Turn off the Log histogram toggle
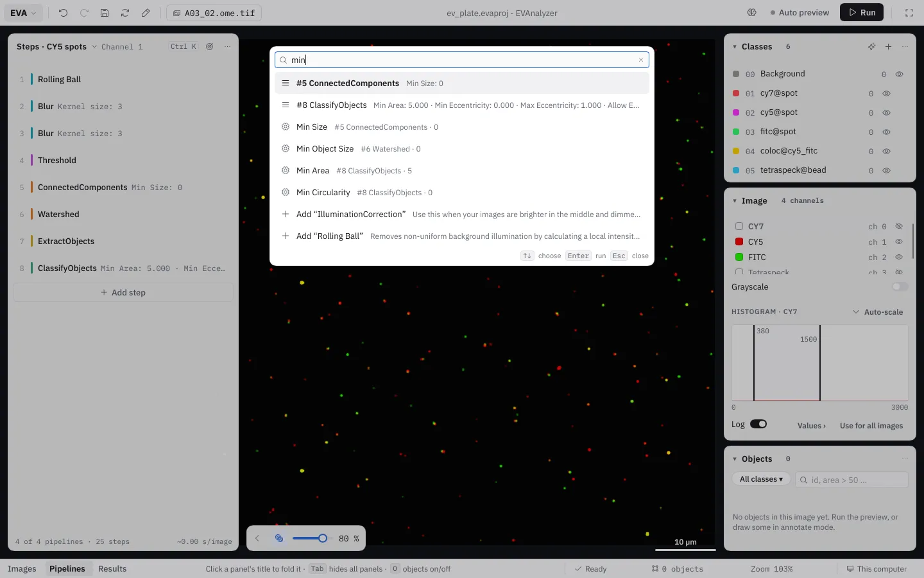 (x=758, y=424)
